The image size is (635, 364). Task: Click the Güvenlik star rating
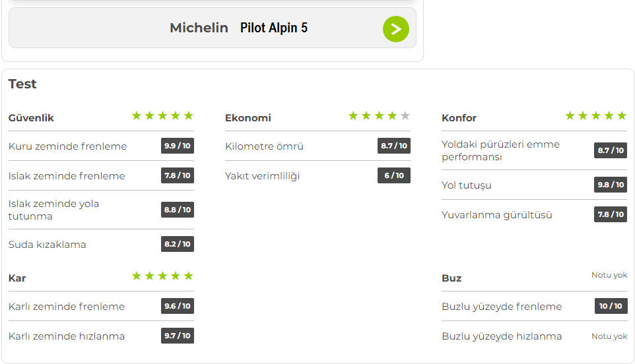(162, 116)
